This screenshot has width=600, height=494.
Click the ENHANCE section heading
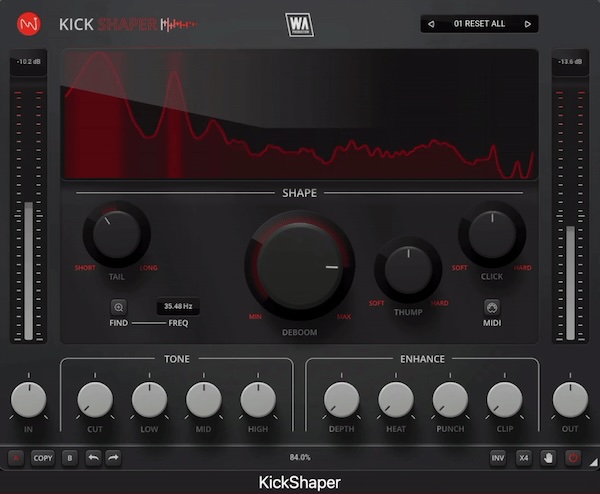point(422,359)
